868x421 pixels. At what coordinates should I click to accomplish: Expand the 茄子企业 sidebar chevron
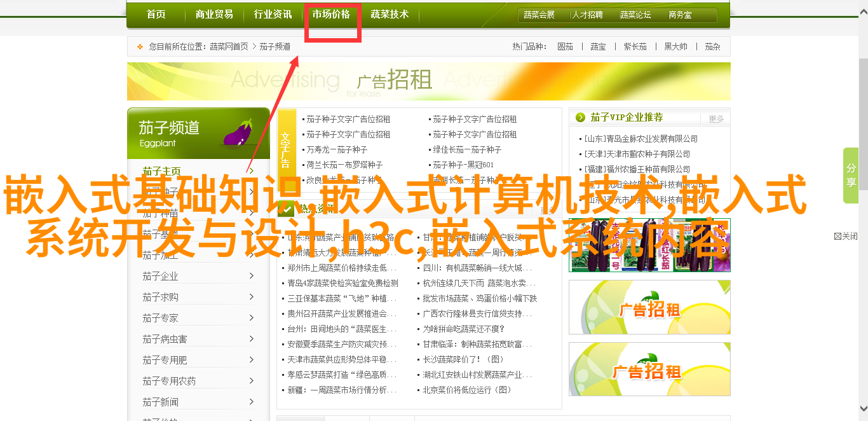[252, 275]
